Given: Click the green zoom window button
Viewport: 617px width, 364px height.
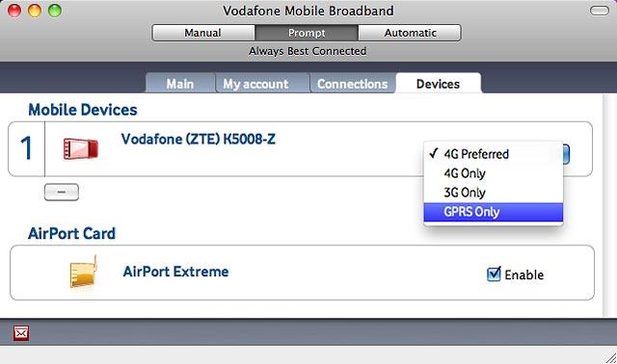Looking at the screenshot, I should 55,11.
